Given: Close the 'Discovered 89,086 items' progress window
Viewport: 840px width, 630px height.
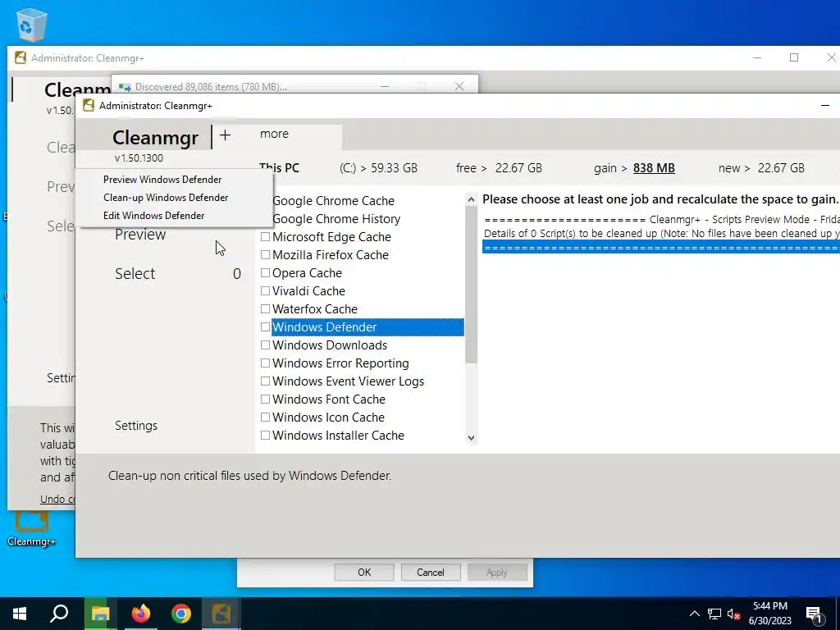Looking at the screenshot, I should click(x=459, y=86).
